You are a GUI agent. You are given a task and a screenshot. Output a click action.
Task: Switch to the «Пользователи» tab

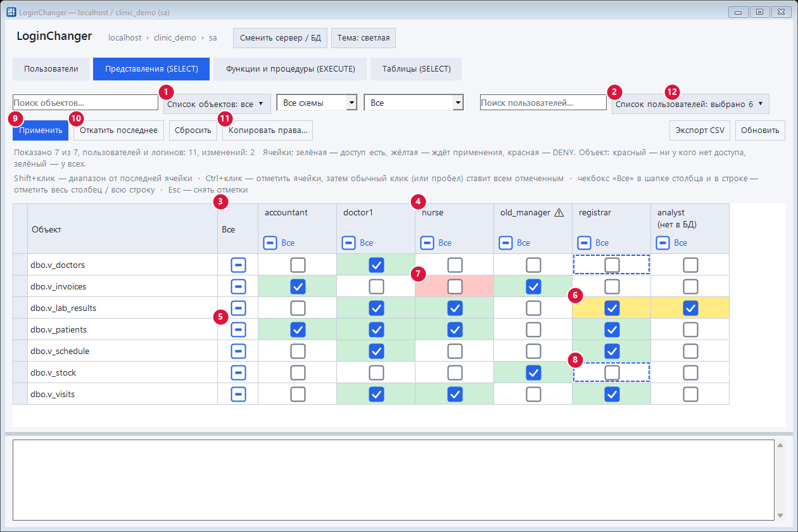51,69
